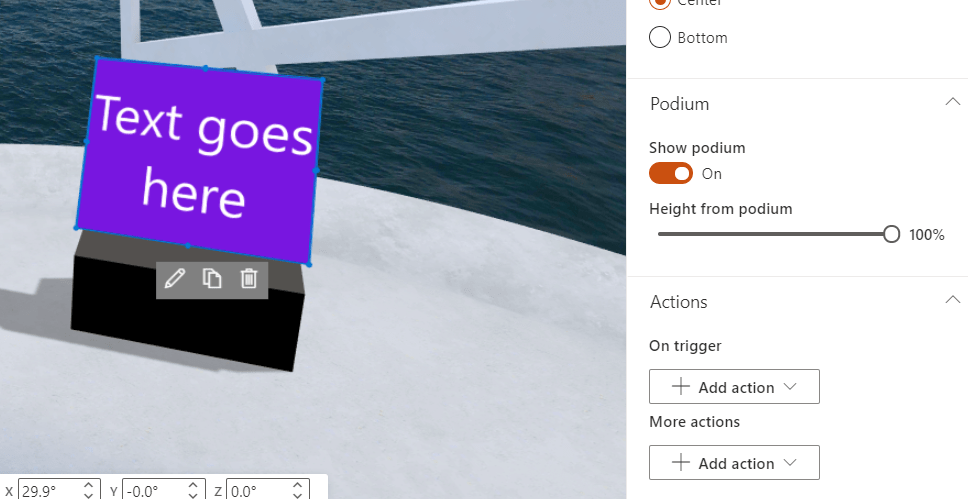Click the Z rotation input field
Screen dimensions: 968x499
[256, 491]
